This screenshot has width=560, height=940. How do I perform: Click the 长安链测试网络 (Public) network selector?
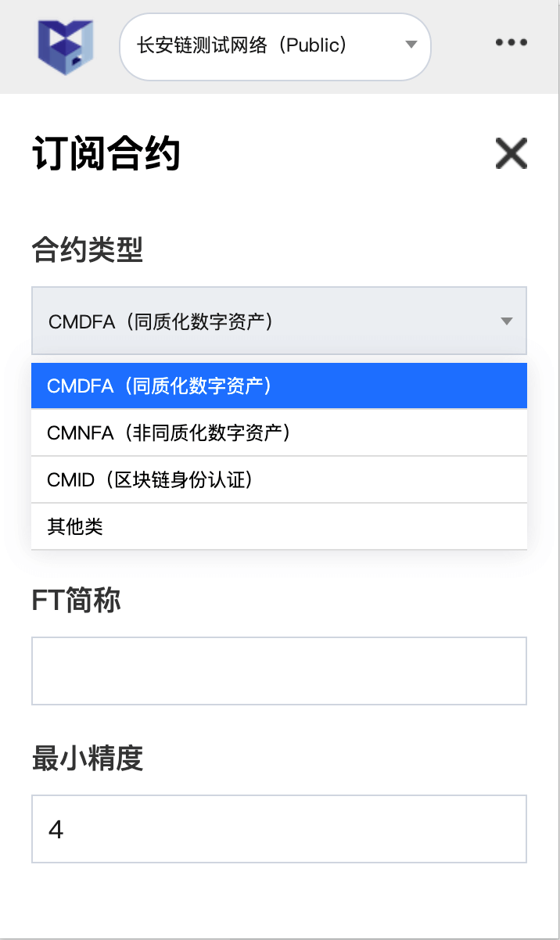(x=275, y=46)
